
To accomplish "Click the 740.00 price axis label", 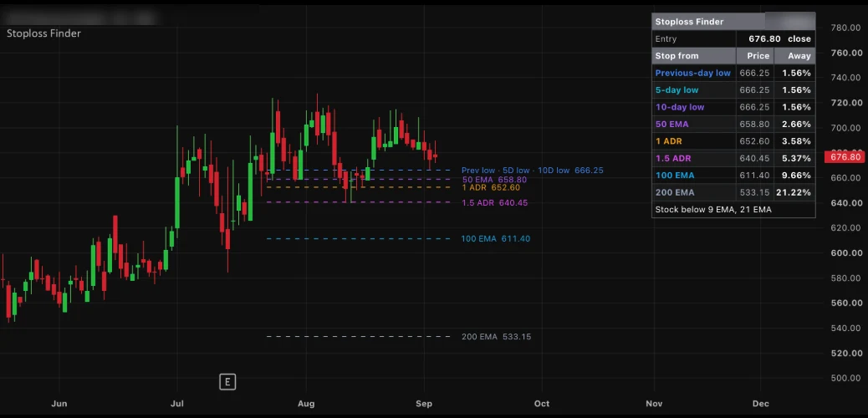I will click(x=847, y=78).
